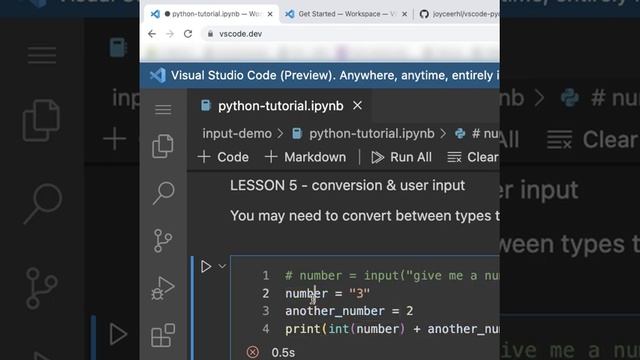Image resolution: width=640 pixels, height=360 pixels.
Task: Click the Visual Studio Code (Preview) banner text
Action: pyautogui.click(x=335, y=76)
